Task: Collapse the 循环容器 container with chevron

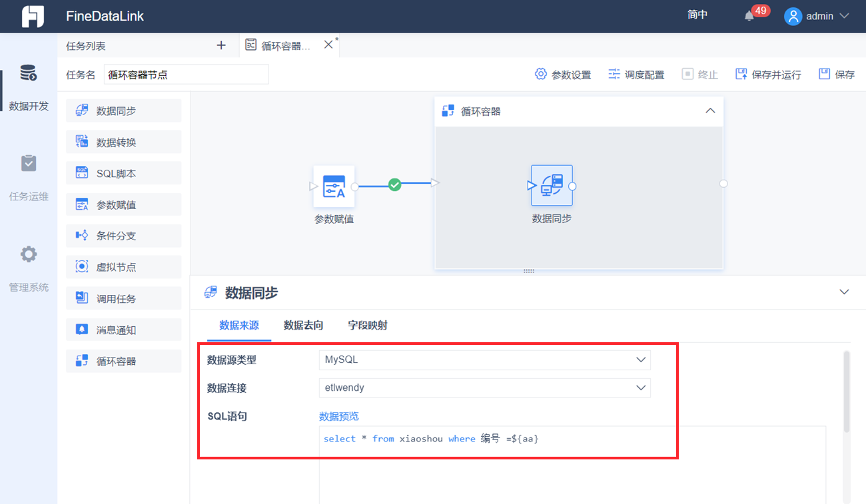Action: click(710, 111)
